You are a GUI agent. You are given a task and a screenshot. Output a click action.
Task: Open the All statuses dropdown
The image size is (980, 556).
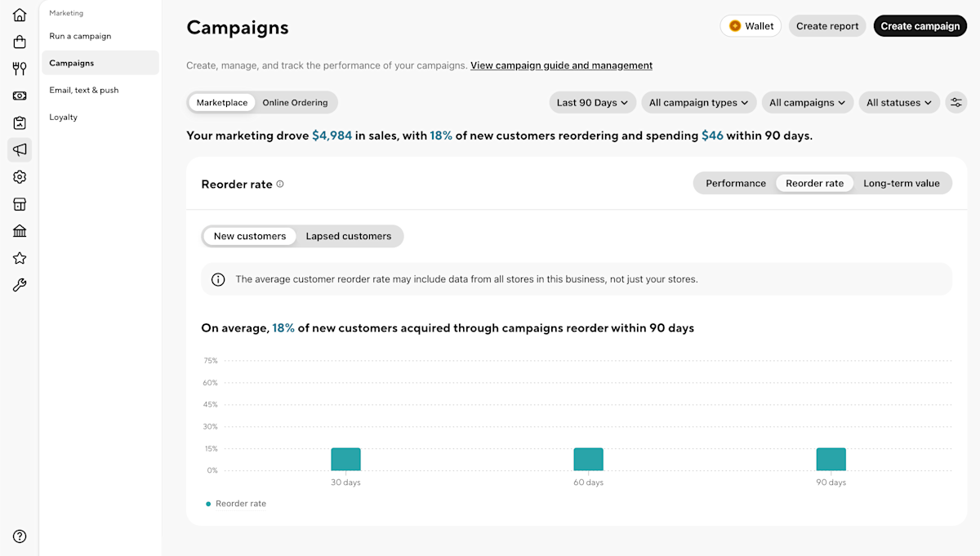pos(899,103)
